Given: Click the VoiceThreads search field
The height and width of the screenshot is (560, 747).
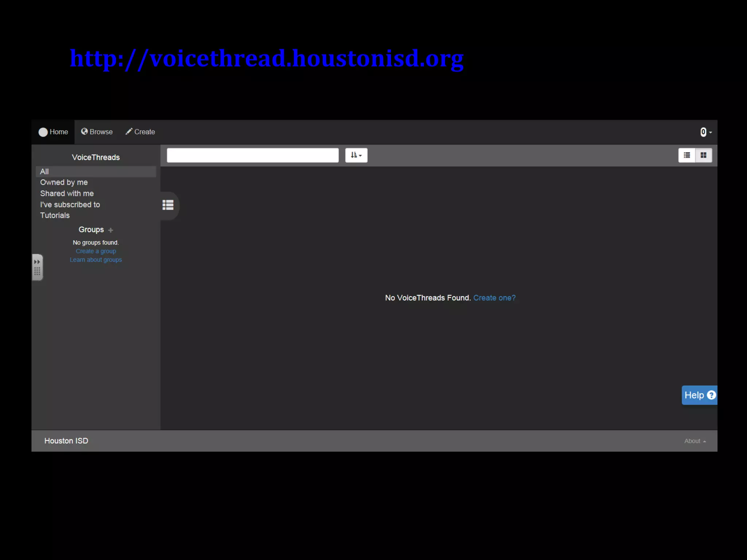Looking at the screenshot, I should pos(253,155).
